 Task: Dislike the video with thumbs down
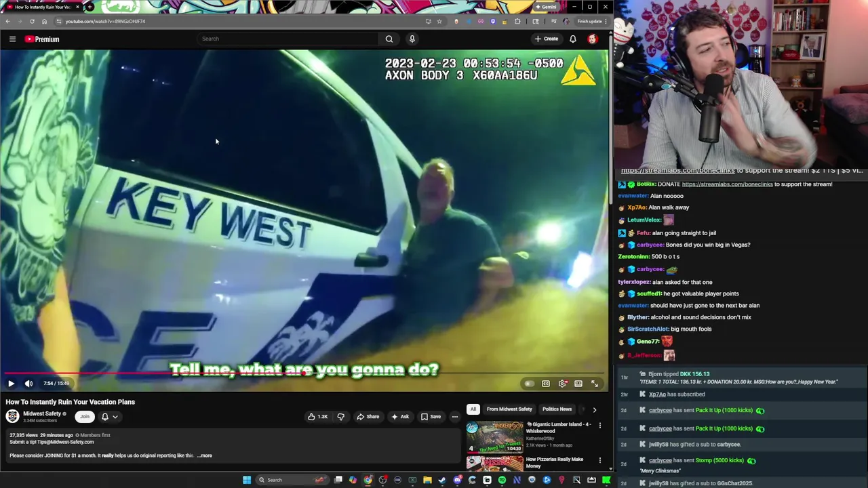341,417
